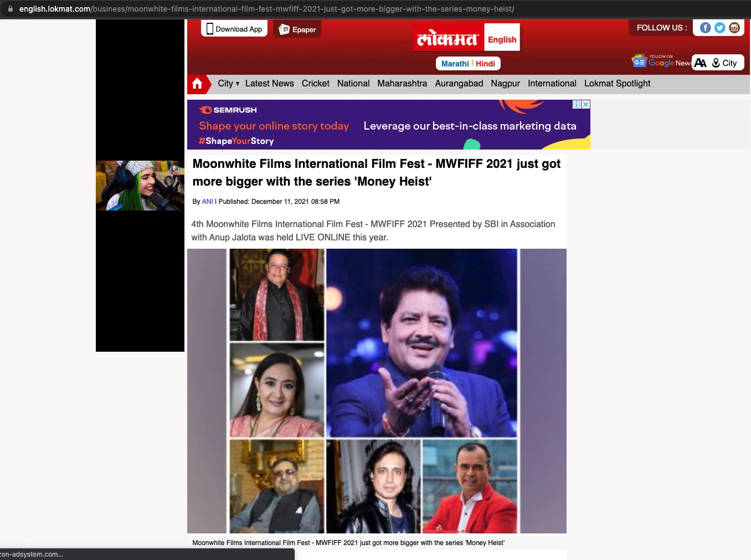This screenshot has height=560, width=751.
Task: Open Maharashtra news section
Action: coord(402,84)
